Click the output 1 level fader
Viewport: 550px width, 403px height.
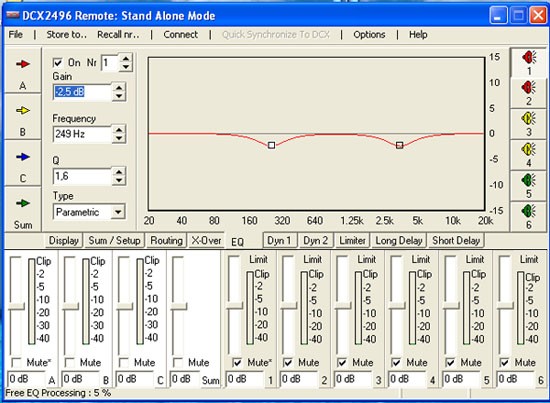[234, 305]
